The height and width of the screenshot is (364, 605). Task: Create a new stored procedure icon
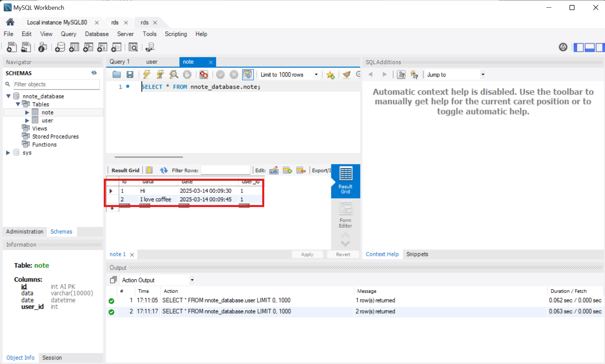(x=102, y=47)
